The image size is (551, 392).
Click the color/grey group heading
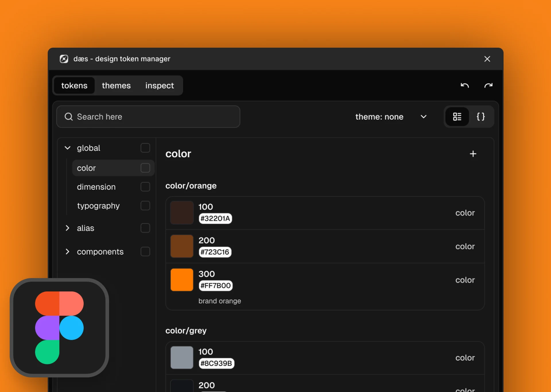click(x=186, y=331)
